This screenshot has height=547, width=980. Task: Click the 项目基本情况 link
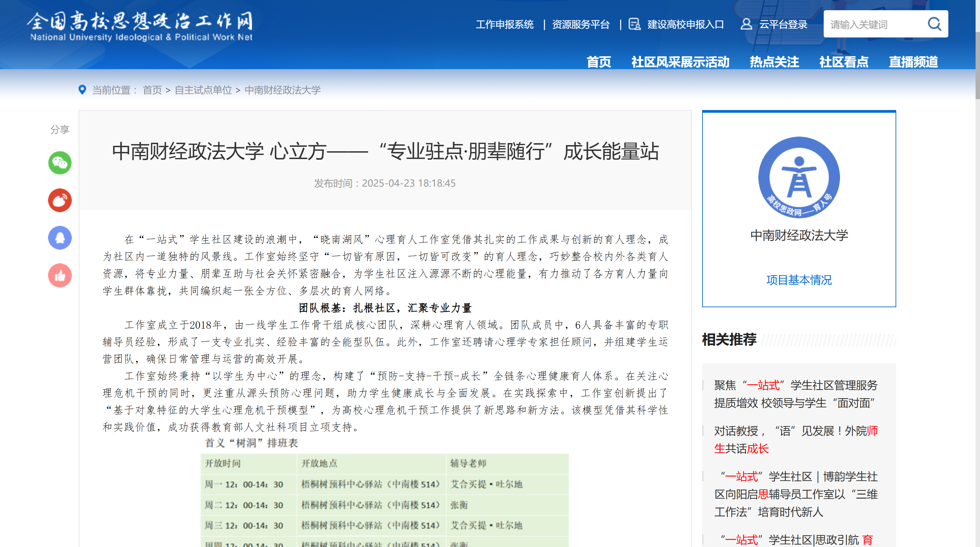[x=799, y=280]
